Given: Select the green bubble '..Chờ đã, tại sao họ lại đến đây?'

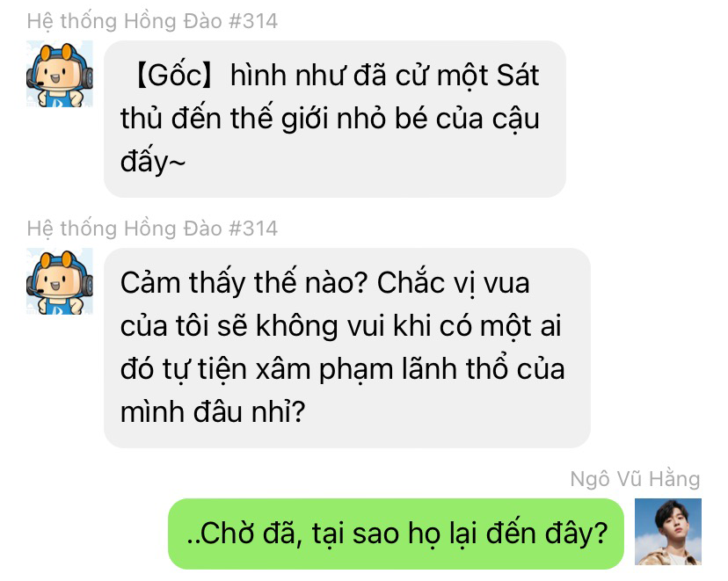Looking at the screenshot, I should tap(396, 534).
